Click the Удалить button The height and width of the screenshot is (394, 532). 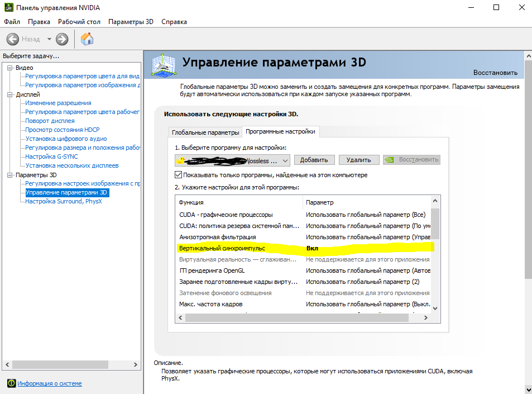coord(358,160)
